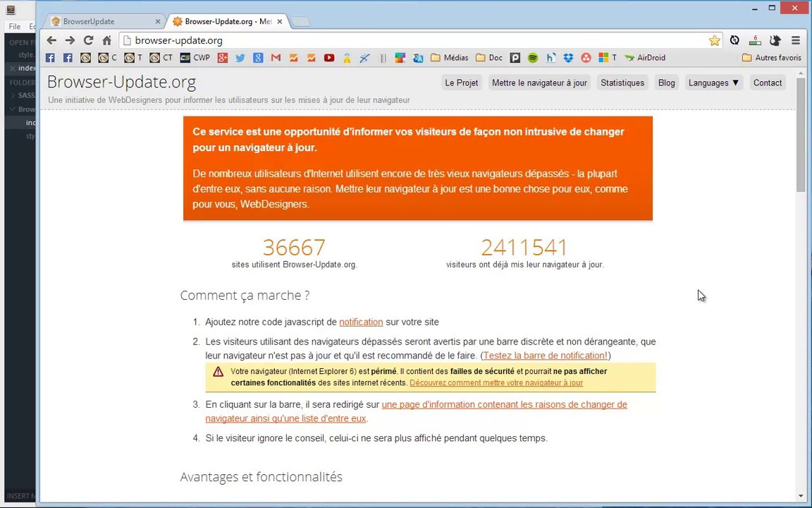Viewport: 812px width, 508px height.
Task: Open the Chrome hamburger menu
Action: (x=796, y=40)
